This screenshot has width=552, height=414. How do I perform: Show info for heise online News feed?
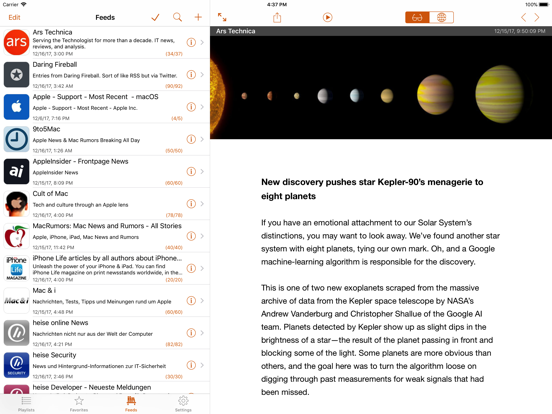[191, 333]
